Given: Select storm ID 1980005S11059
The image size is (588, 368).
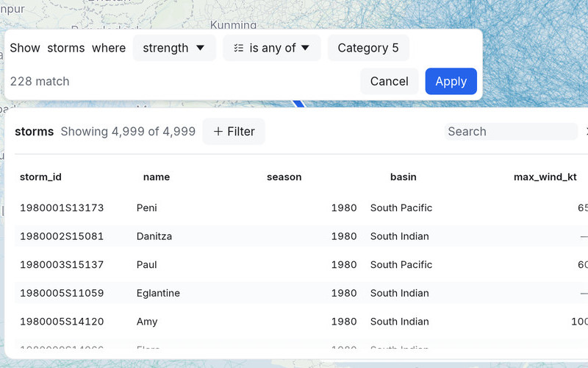Looking at the screenshot, I should coord(62,293).
